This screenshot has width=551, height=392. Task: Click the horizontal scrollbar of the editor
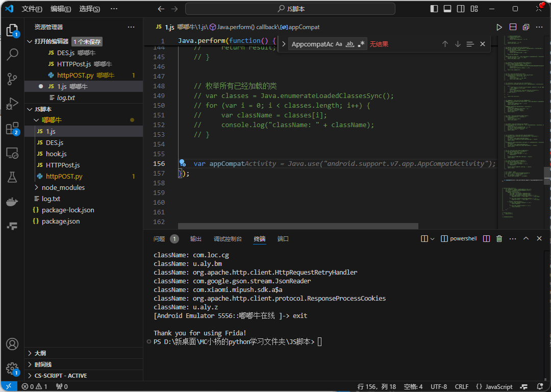(x=298, y=226)
